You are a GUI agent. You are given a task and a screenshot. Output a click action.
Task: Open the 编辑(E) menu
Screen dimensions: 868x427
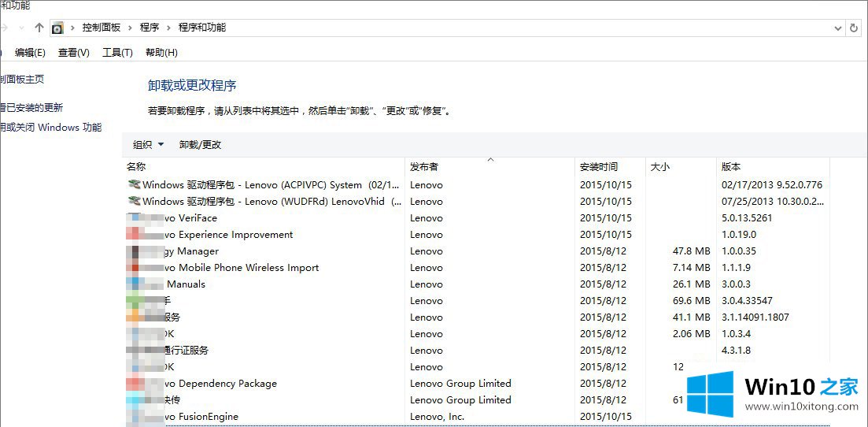coord(30,53)
